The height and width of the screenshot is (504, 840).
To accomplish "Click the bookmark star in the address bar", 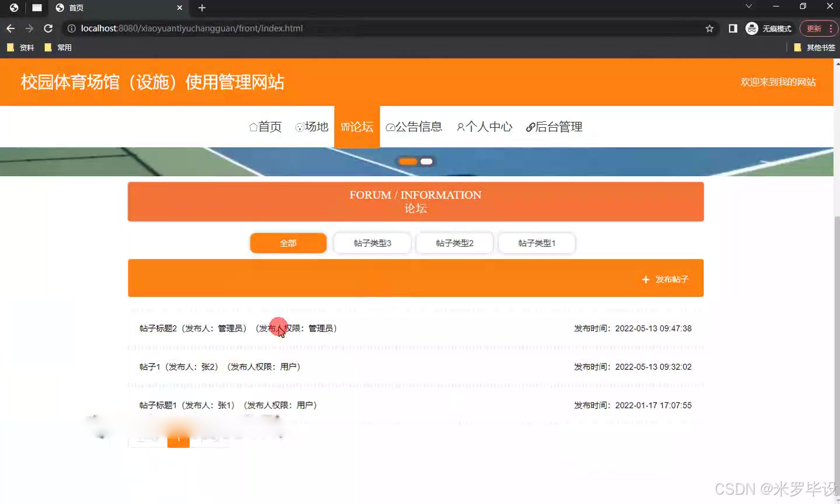I will pos(708,28).
